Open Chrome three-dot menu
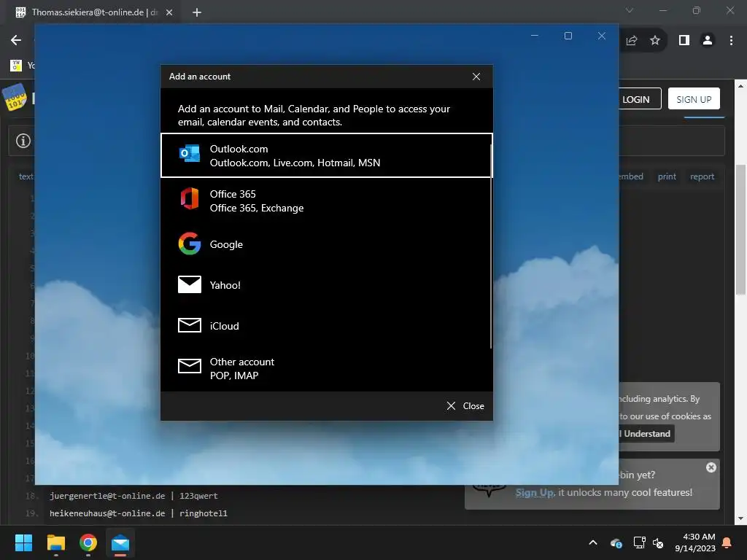 click(731, 41)
